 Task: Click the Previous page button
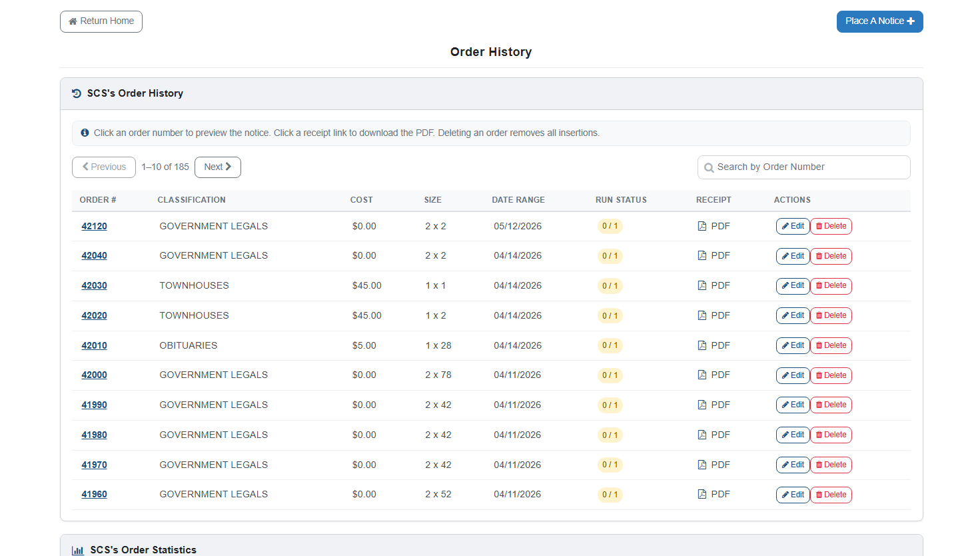tap(104, 167)
